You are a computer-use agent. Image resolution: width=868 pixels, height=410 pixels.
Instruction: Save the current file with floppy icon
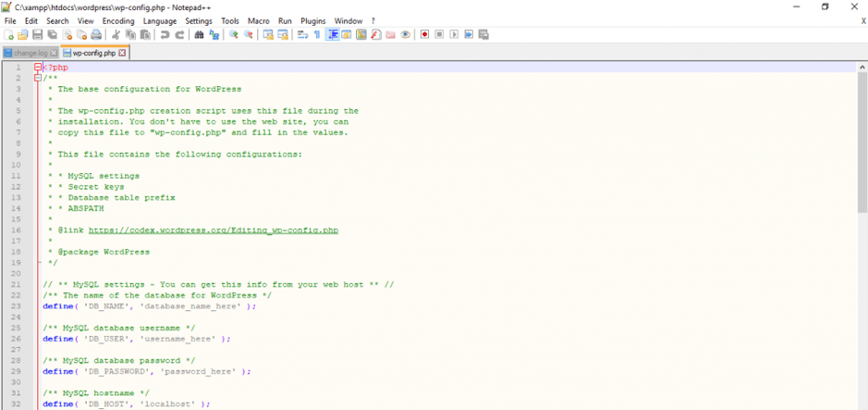(x=38, y=34)
